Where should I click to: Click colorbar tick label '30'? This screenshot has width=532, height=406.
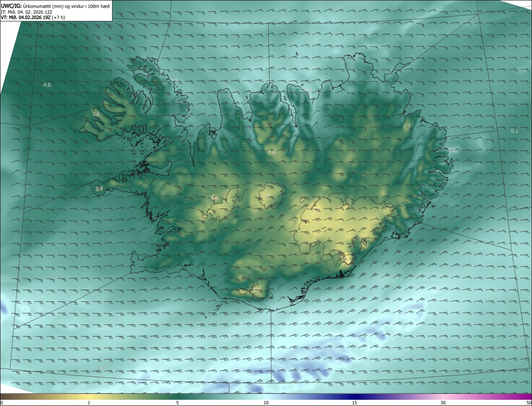[x=443, y=403]
